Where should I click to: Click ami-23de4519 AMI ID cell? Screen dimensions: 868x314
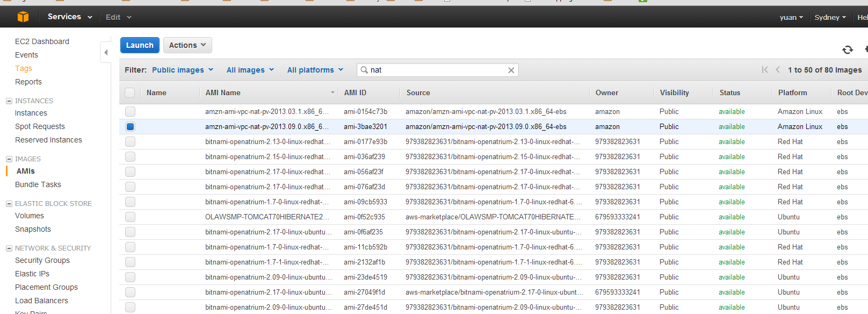pyautogui.click(x=365, y=277)
